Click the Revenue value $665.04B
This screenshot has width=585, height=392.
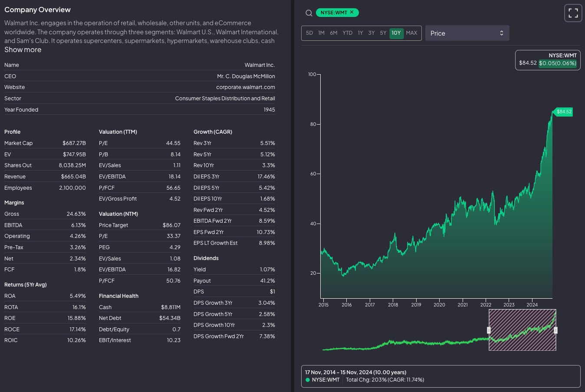point(73,177)
